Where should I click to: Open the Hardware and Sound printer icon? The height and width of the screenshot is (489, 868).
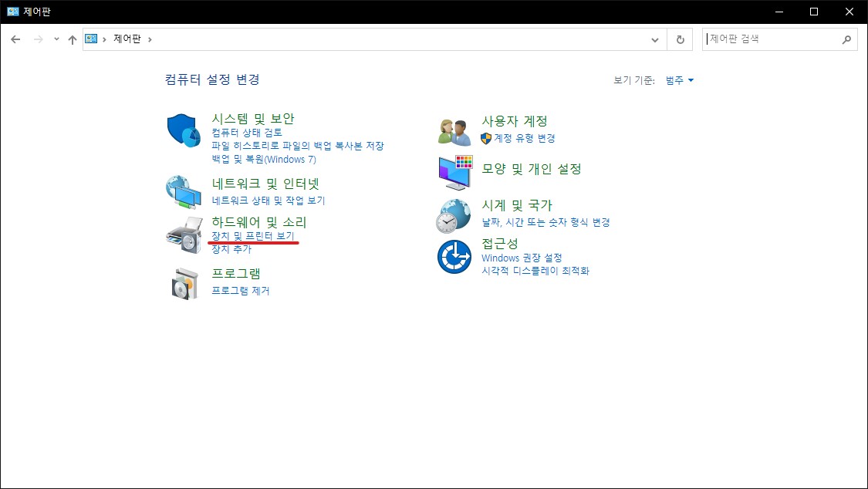point(184,235)
